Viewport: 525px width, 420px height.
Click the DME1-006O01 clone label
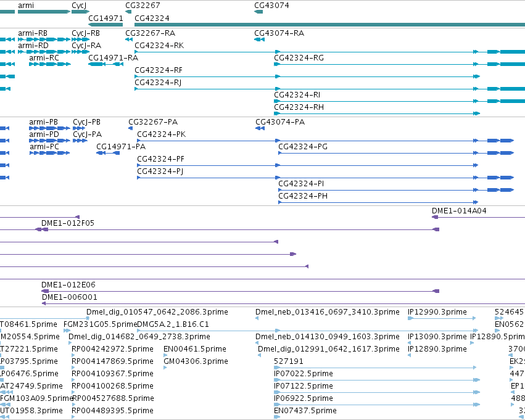point(70,297)
